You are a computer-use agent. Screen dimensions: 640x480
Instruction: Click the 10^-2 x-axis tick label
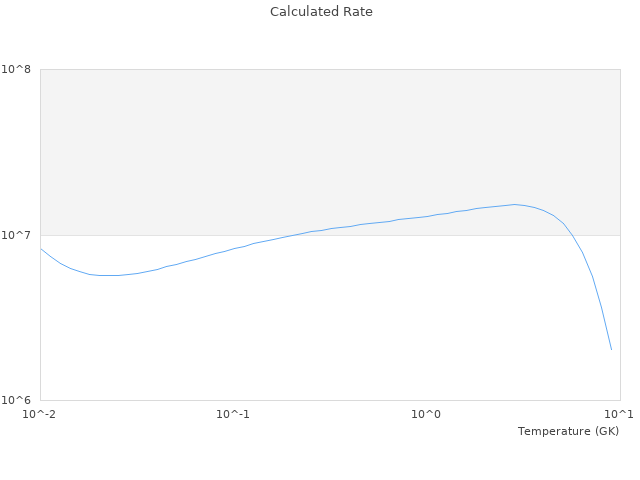pyautogui.click(x=40, y=415)
